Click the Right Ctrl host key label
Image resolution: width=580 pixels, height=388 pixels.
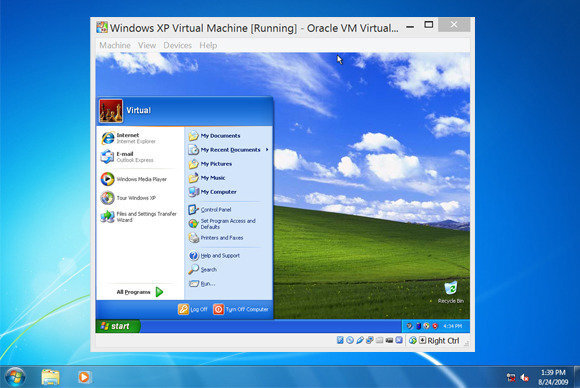(x=443, y=340)
